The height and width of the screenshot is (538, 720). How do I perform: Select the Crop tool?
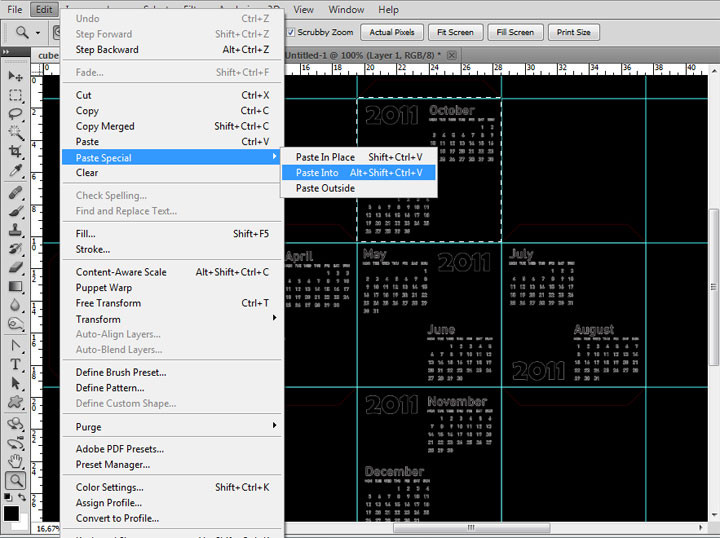tap(16, 152)
